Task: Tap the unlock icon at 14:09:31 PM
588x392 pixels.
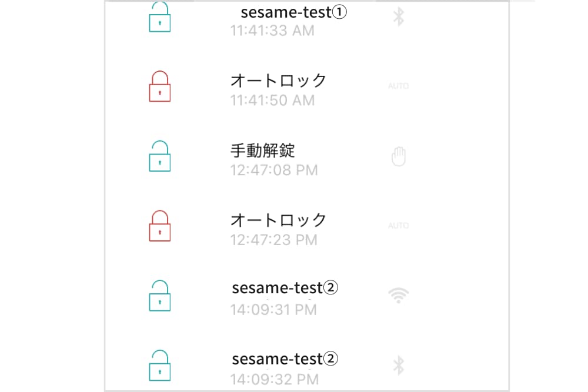Action: 159,296
